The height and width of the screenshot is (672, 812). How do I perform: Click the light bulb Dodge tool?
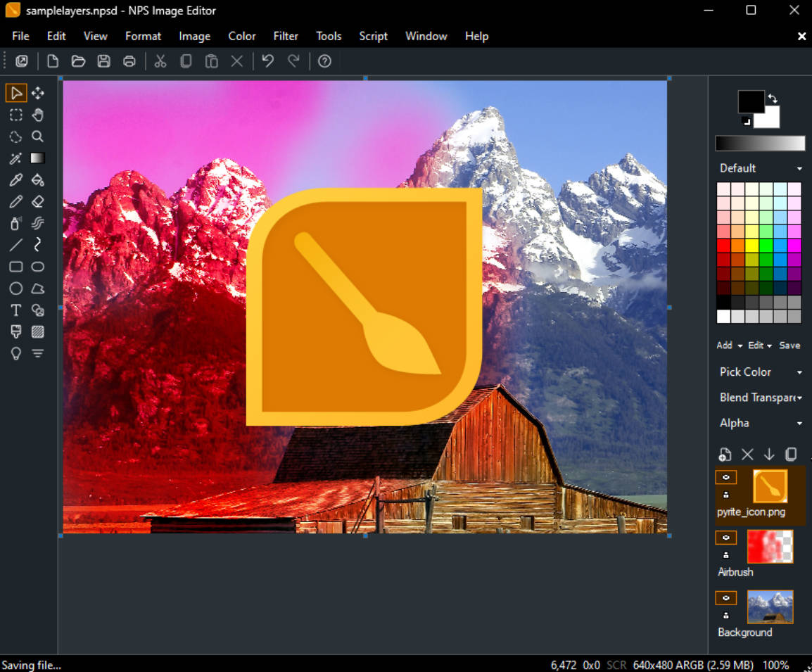16,354
